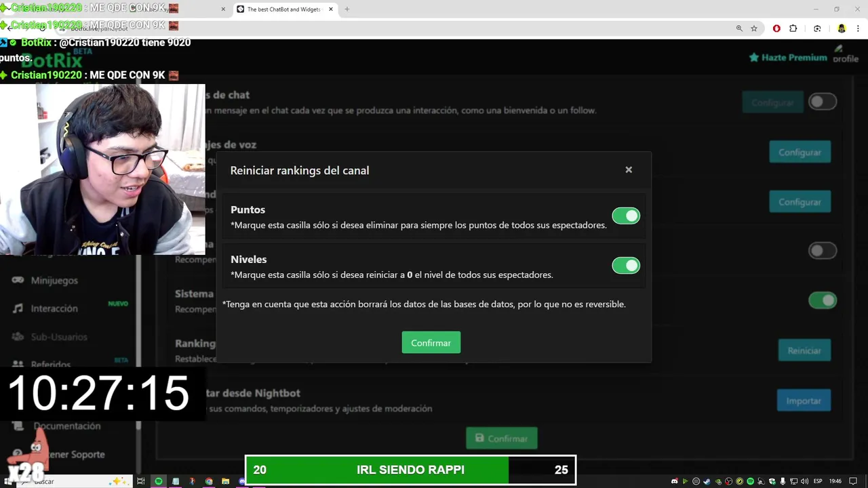The width and height of the screenshot is (868, 488).
Task: Click the Reiniciar rankings del canal title
Action: coord(300,170)
